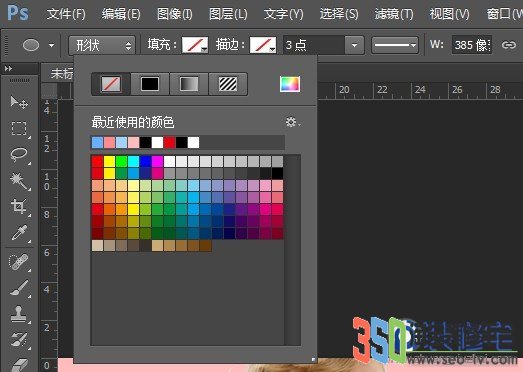Open the 编辑(E) menu
This screenshot has width=523, height=372.
tap(121, 14)
